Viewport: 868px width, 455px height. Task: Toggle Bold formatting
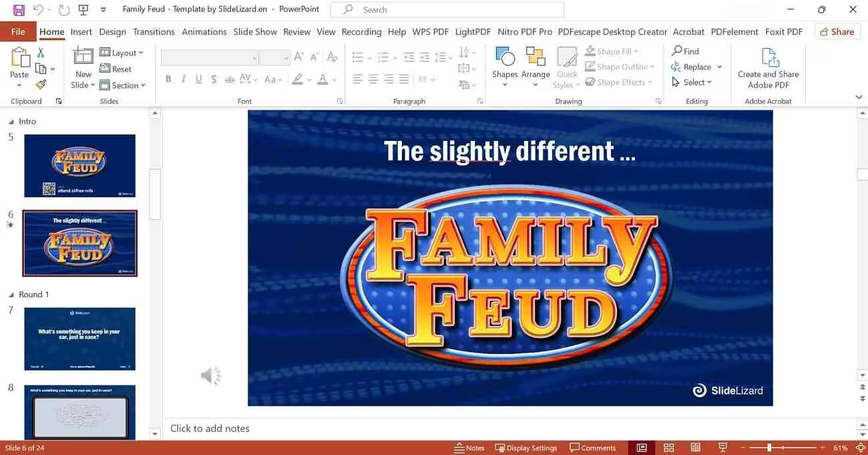[x=168, y=79]
